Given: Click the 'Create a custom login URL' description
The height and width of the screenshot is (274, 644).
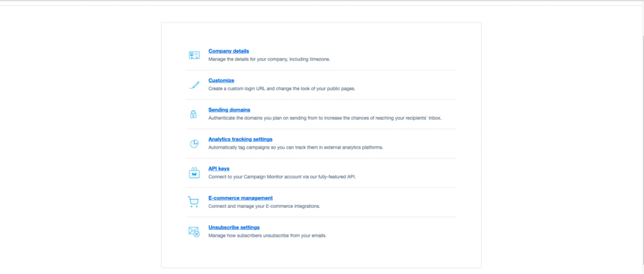Looking at the screenshot, I should click(282, 89).
